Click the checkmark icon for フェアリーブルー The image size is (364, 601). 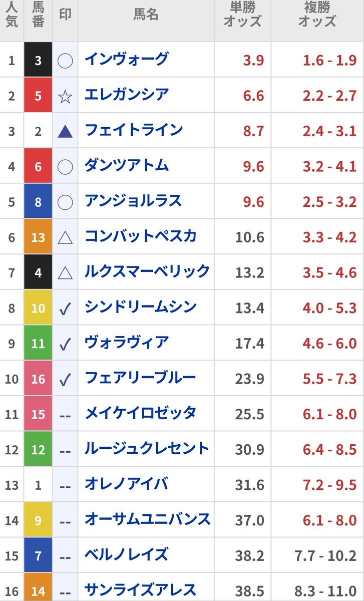(65, 380)
